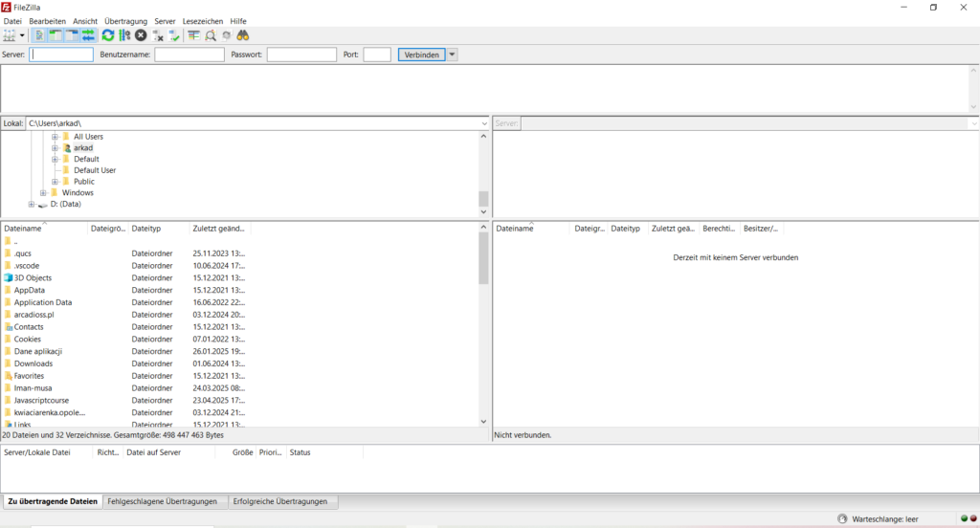The image size is (980, 528).
Task: Click the local file list vertical scrollbar
Action: coord(483,325)
